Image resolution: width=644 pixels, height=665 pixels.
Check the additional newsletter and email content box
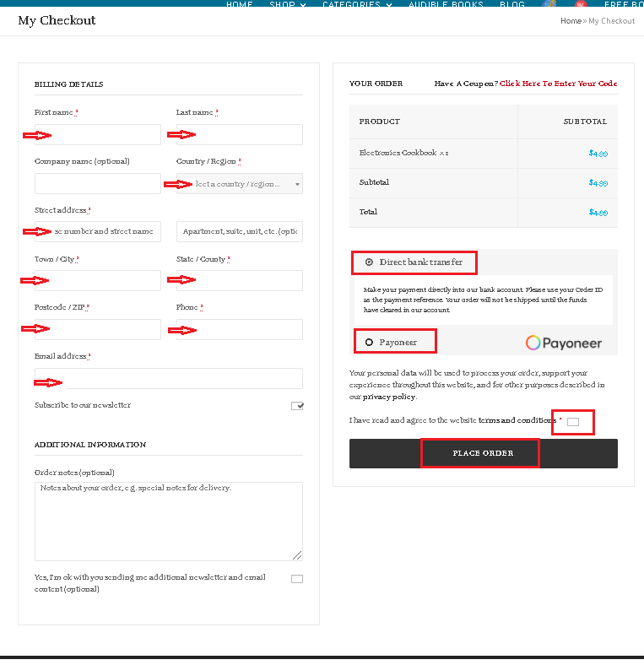[x=297, y=579]
